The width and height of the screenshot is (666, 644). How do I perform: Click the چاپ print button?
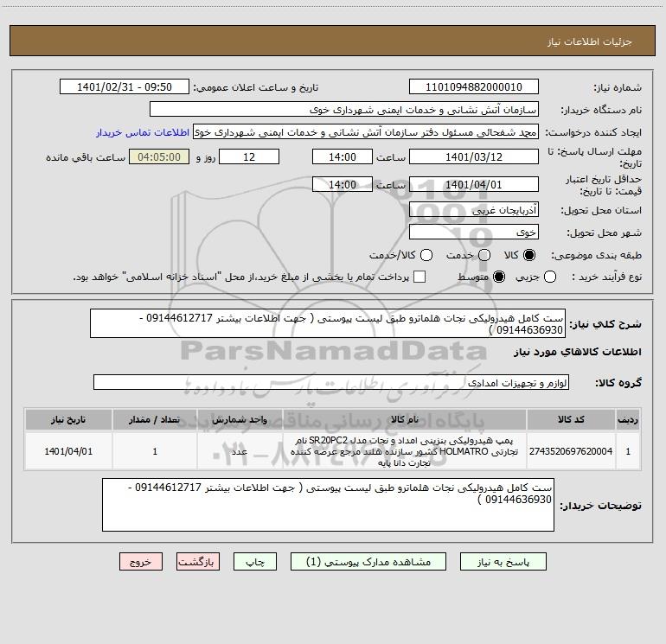click(255, 562)
